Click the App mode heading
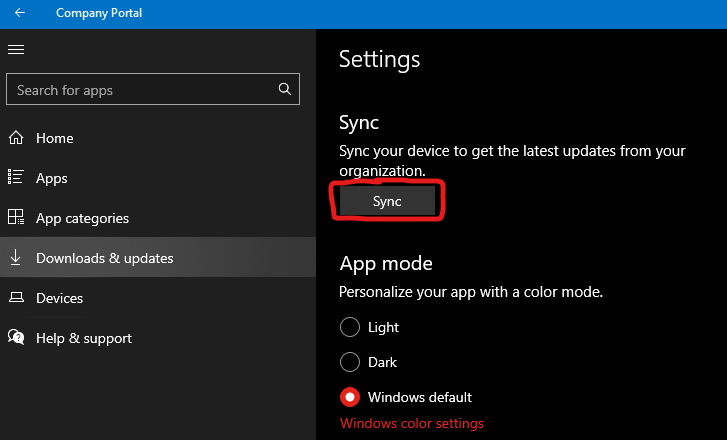 [x=386, y=264]
